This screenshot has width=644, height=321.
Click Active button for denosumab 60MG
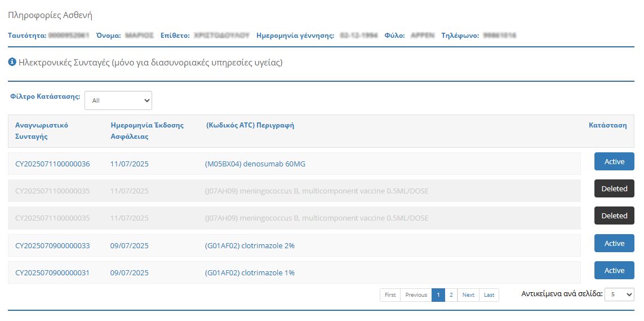614,162
